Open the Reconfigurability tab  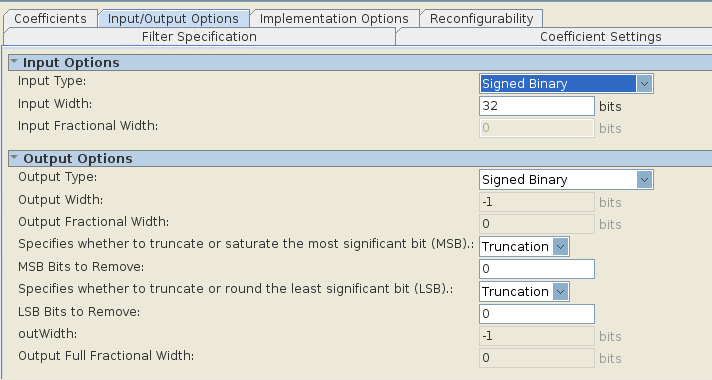coord(481,19)
